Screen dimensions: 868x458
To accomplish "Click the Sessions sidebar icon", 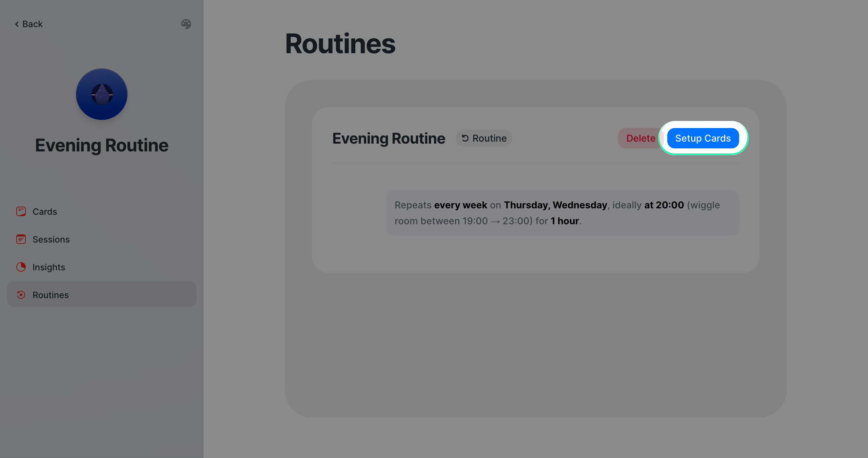I will coord(21,239).
